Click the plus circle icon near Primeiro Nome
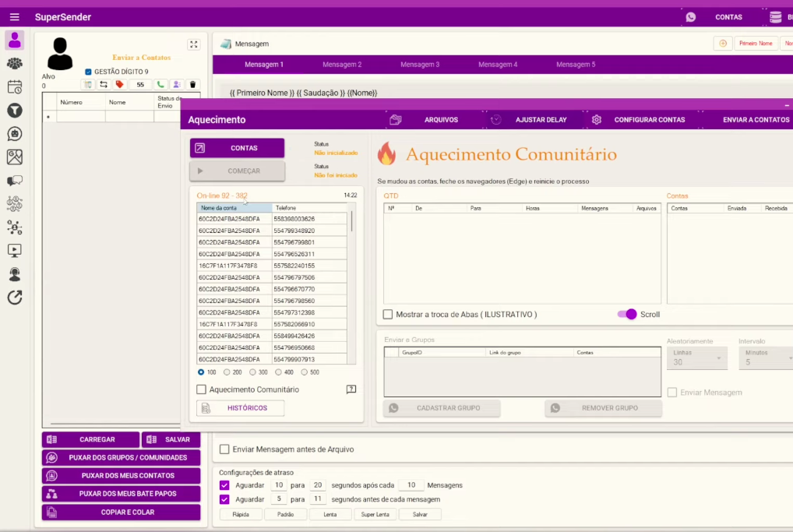Image resolution: width=793 pixels, height=532 pixels. click(x=723, y=44)
